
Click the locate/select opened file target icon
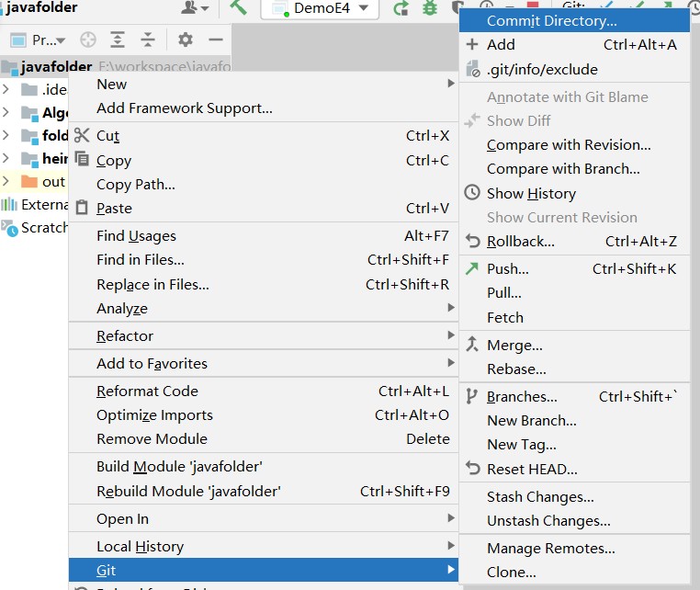[88, 40]
